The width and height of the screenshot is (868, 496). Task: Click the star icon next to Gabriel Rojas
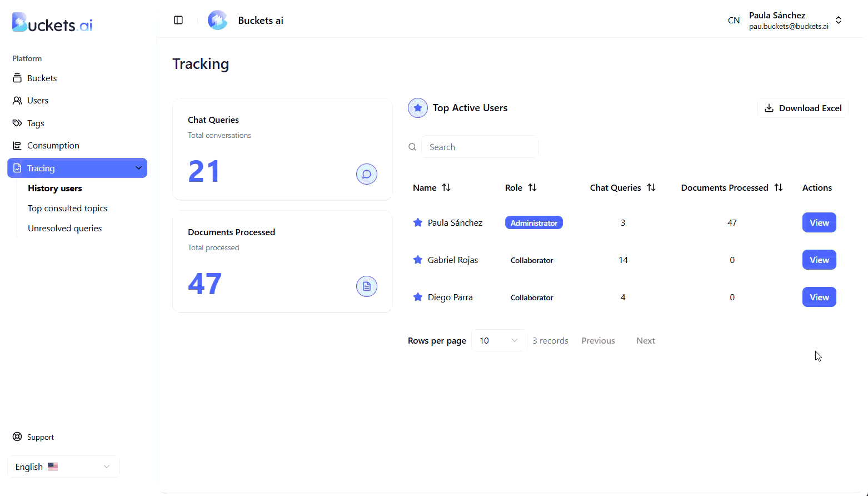click(x=418, y=260)
